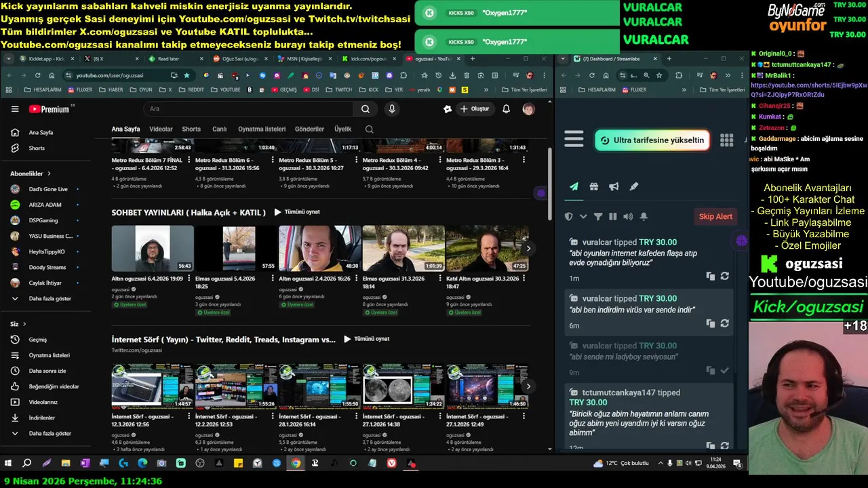The width and height of the screenshot is (868, 488).
Task: Click Streamlabs shield moderation icon
Action: click(569, 217)
